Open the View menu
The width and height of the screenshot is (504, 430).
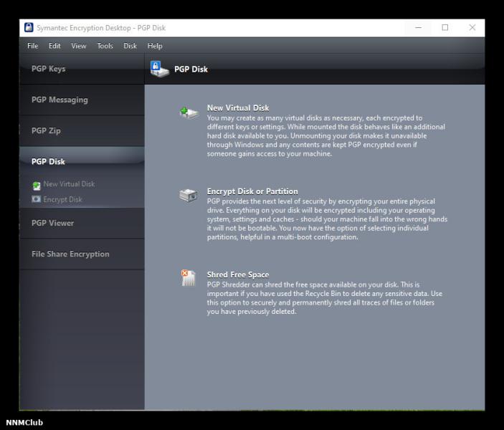pyautogui.click(x=79, y=46)
